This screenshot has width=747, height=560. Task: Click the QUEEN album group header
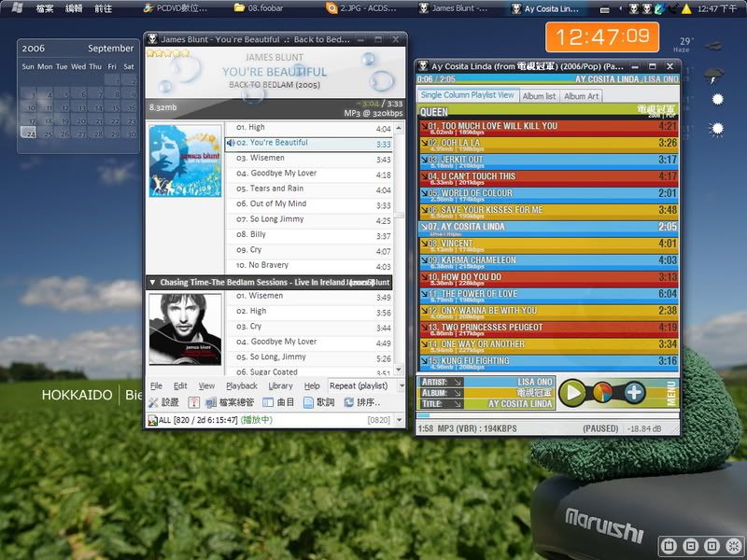tap(548, 111)
